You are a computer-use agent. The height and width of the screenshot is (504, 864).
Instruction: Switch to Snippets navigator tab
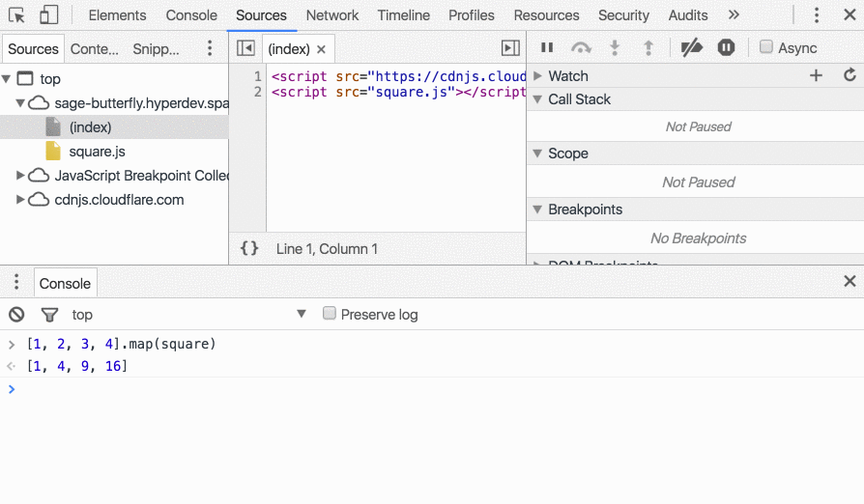[x=156, y=49]
